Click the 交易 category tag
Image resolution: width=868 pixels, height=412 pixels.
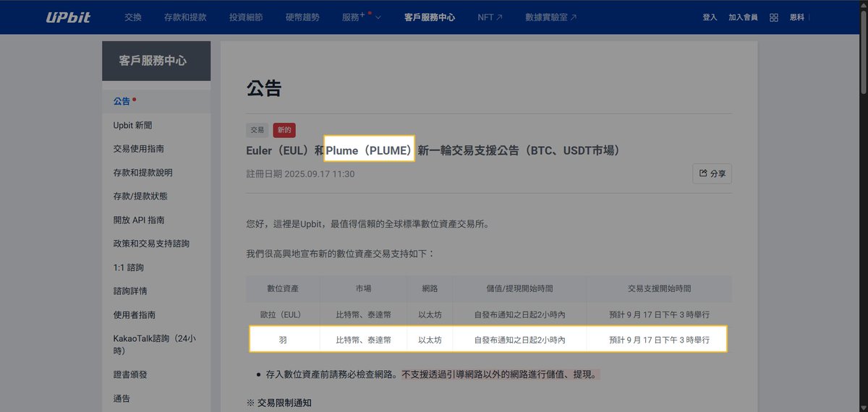[257, 130]
